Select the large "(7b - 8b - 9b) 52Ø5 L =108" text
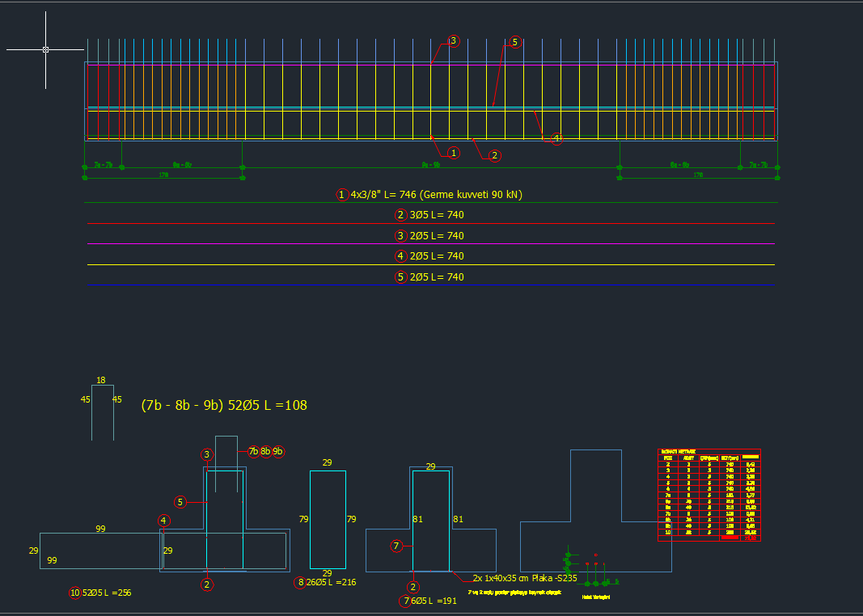The height and width of the screenshot is (616, 863). [x=224, y=405]
